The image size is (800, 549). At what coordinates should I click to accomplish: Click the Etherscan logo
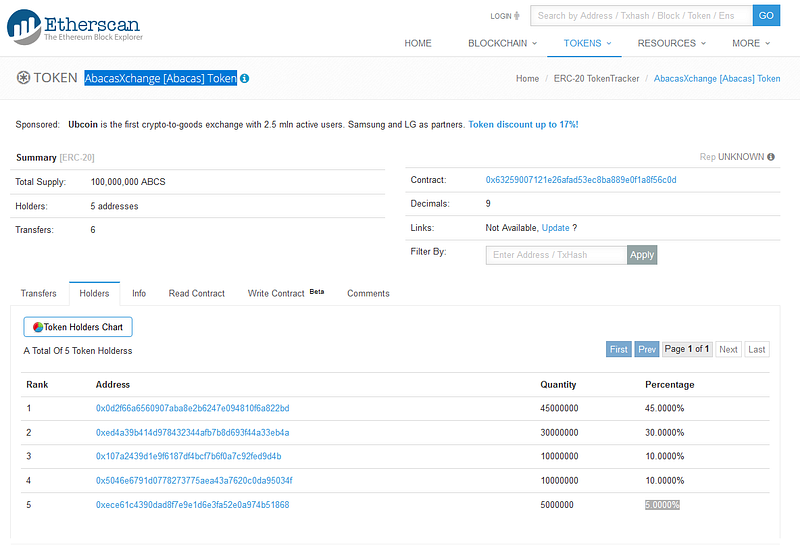[x=74, y=26]
